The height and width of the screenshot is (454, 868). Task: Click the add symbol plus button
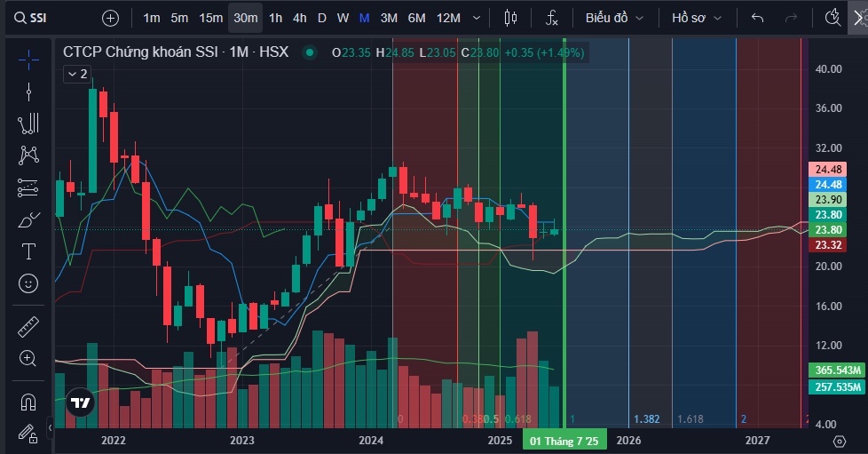point(110,18)
